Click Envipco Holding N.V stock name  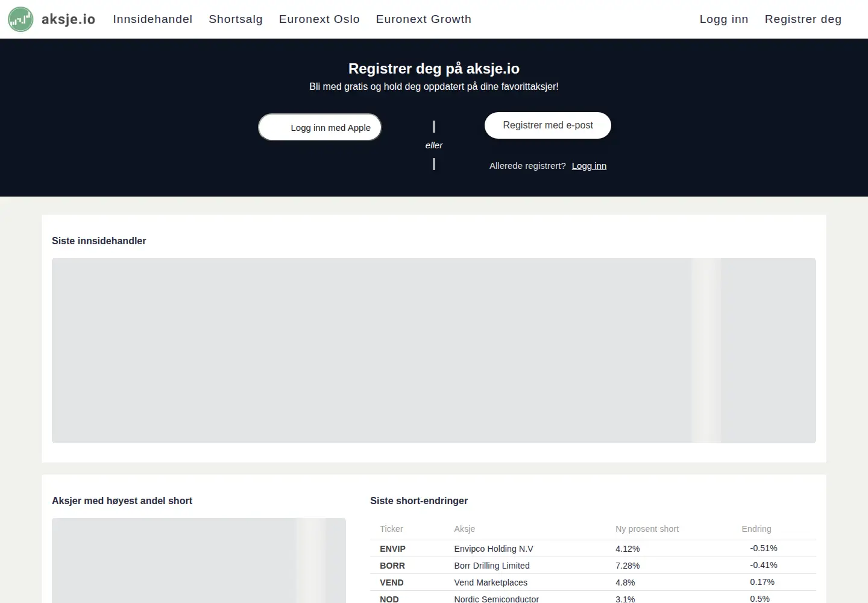(x=494, y=549)
